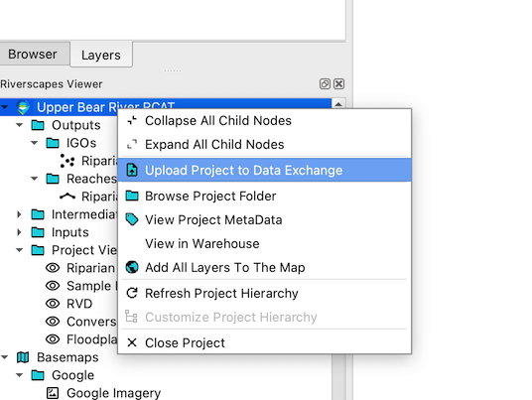532x400 pixels.
Task: Select the RVD project view
Action: point(79,304)
